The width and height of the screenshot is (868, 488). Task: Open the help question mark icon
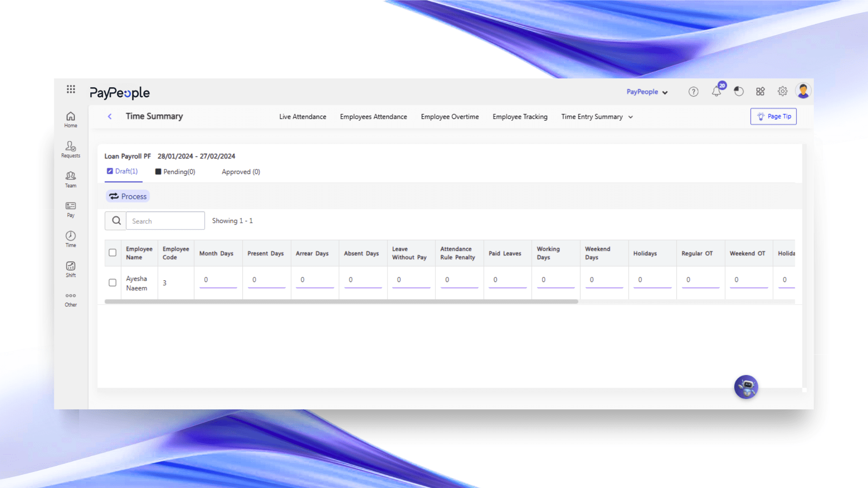(x=693, y=92)
